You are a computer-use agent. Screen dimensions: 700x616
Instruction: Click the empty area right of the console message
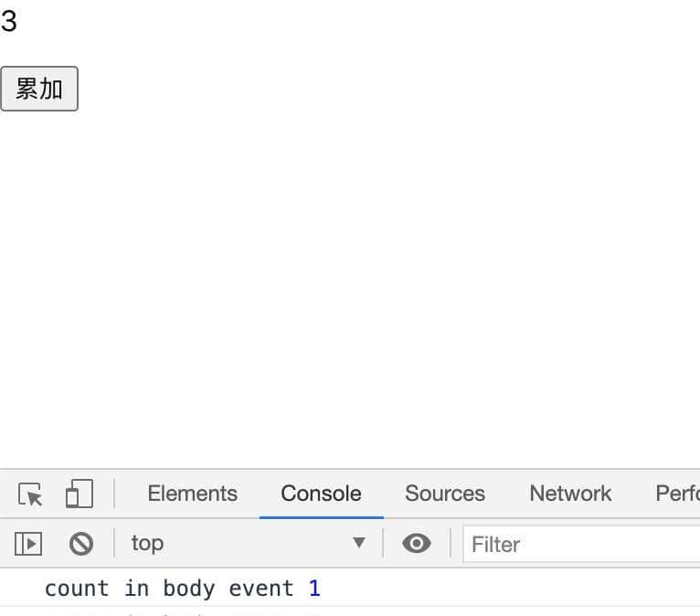512,589
